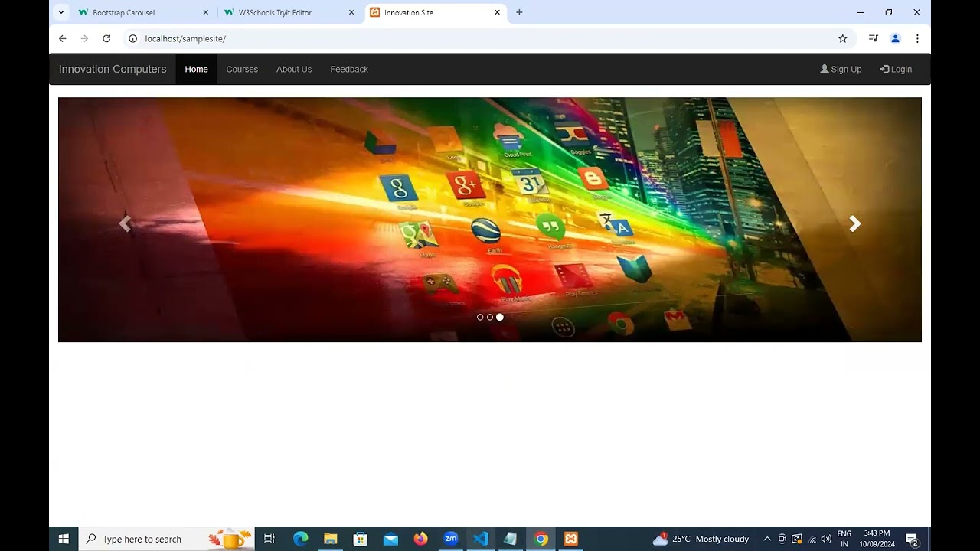Image resolution: width=980 pixels, height=551 pixels.
Task: Open the media controls icon
Action: pos(874,38)
